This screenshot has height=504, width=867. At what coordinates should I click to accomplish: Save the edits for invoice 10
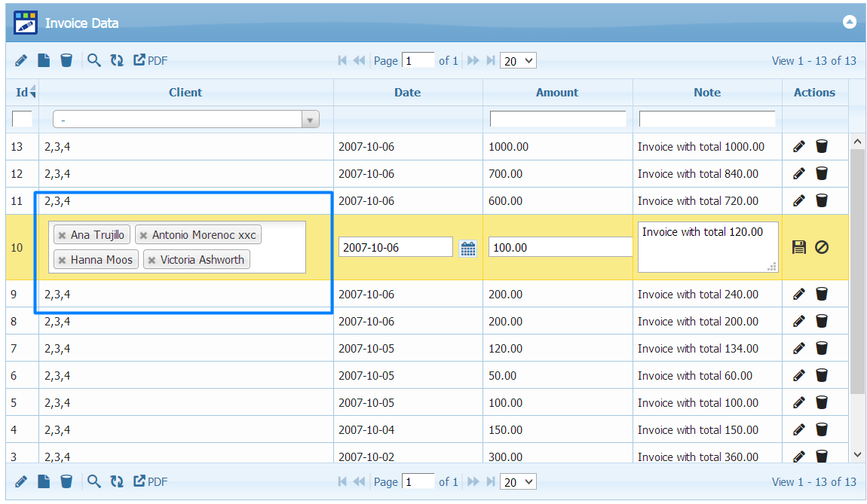[x=798, y=246]
